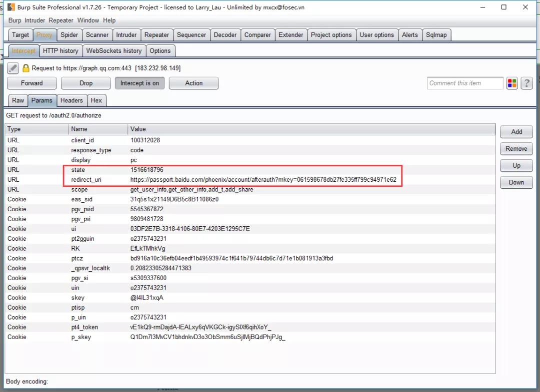The width and height of the screenshot is (540, 392).
Task: Open the Scanner tab
Action: click(97, 35)
